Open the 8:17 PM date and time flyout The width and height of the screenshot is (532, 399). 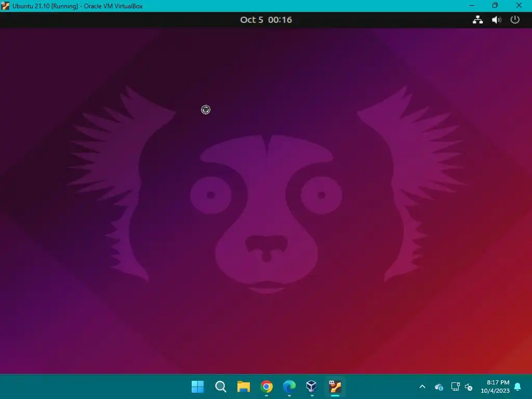(x=495, y=387)
